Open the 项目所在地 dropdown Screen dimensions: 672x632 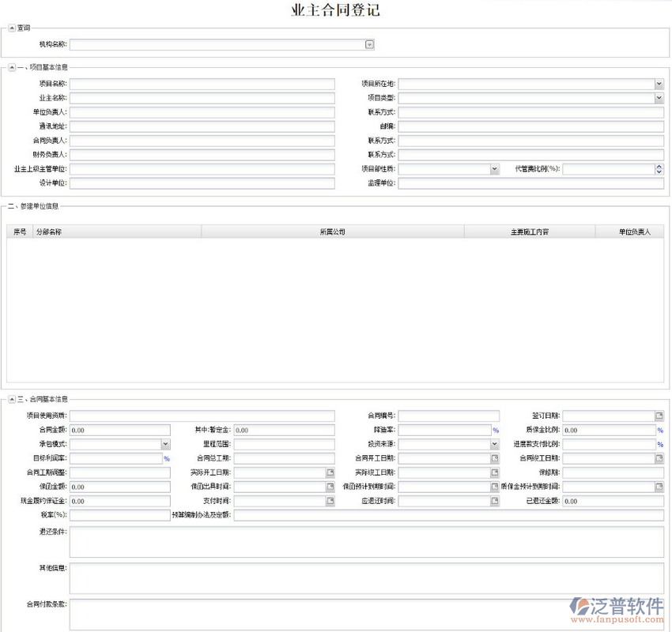[x=659, y=84]
